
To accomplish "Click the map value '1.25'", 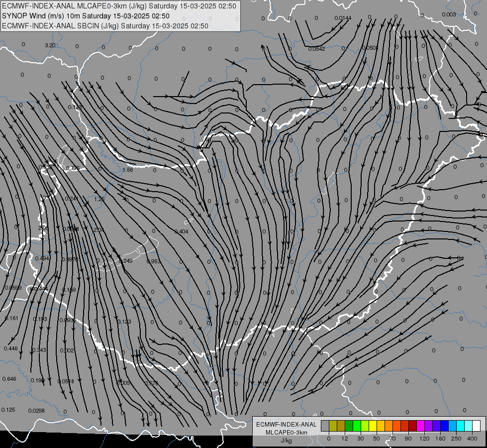I will tap(99, 199).
